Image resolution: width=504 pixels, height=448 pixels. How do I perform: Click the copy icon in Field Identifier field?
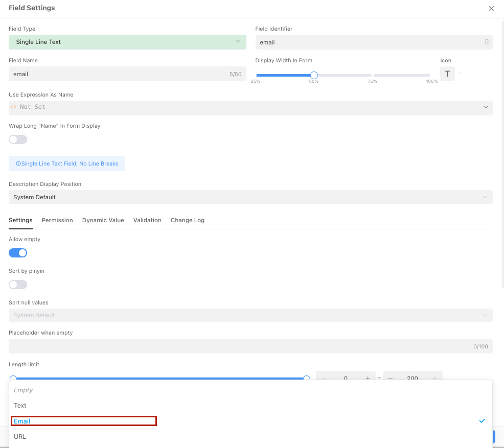point(487,42)
